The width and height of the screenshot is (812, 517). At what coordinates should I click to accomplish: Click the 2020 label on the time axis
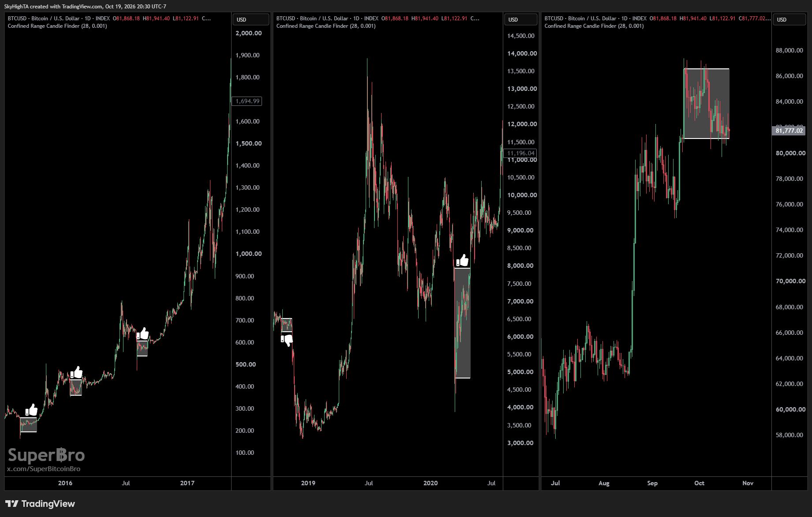[x=430, y=483]
